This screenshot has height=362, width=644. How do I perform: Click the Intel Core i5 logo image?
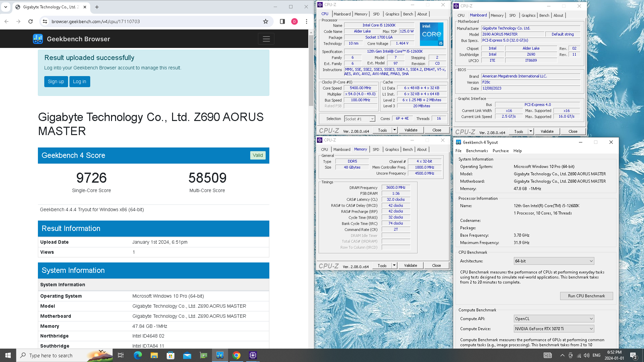tap(432, 34)
